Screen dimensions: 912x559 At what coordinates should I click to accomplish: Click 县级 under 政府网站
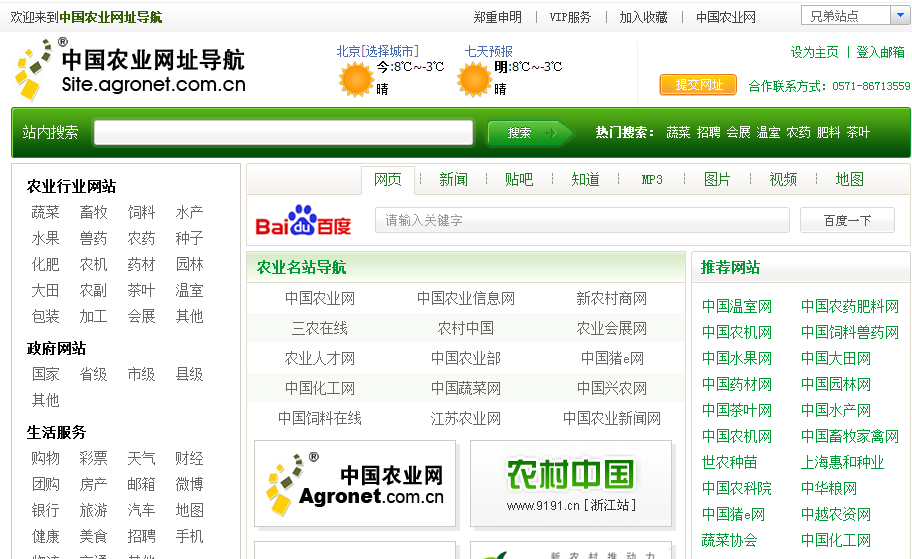[x=190, y=374]
